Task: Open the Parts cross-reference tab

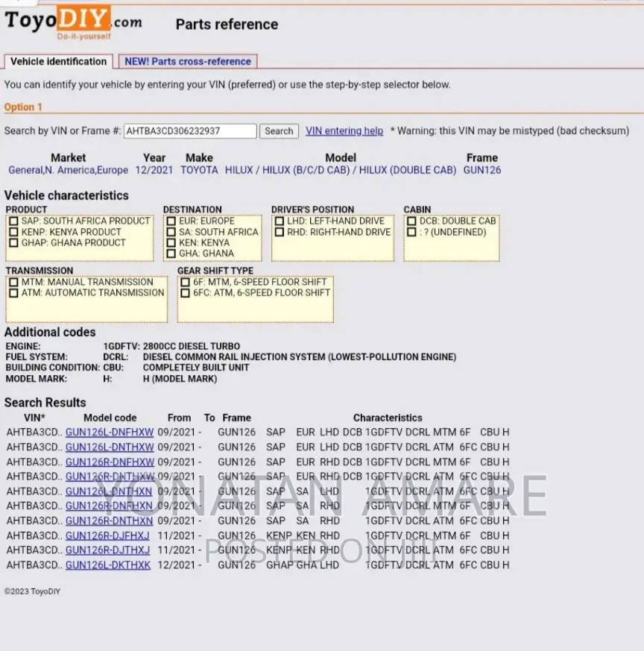Action: 189,62
